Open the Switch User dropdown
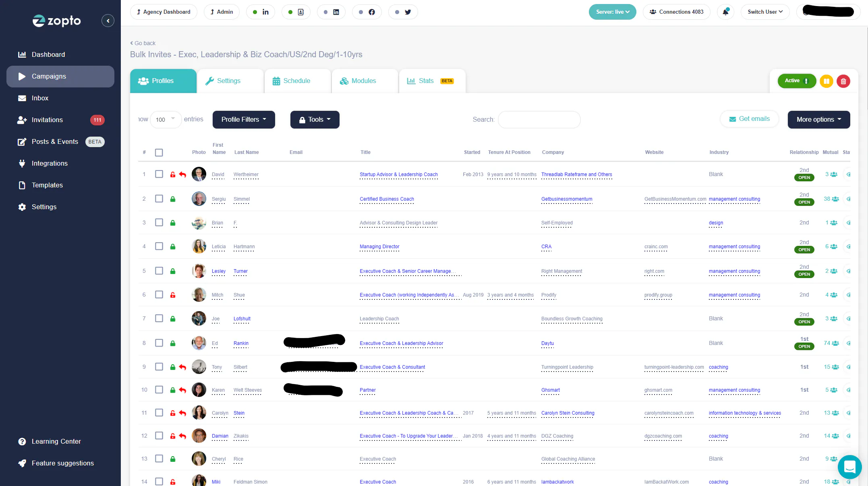The height and width of the screenshot is (486, 868). coord(765,12)
